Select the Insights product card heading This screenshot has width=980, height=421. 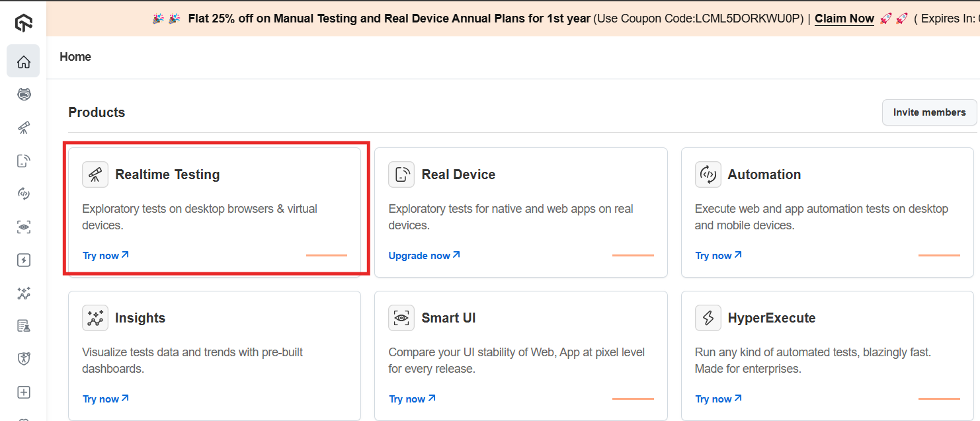click(x=140, y=318)
